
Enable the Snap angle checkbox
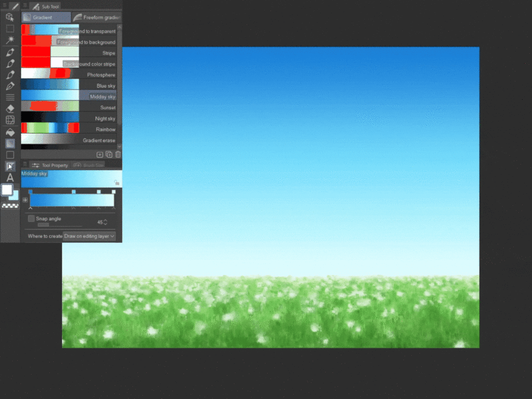coord(31,218)
